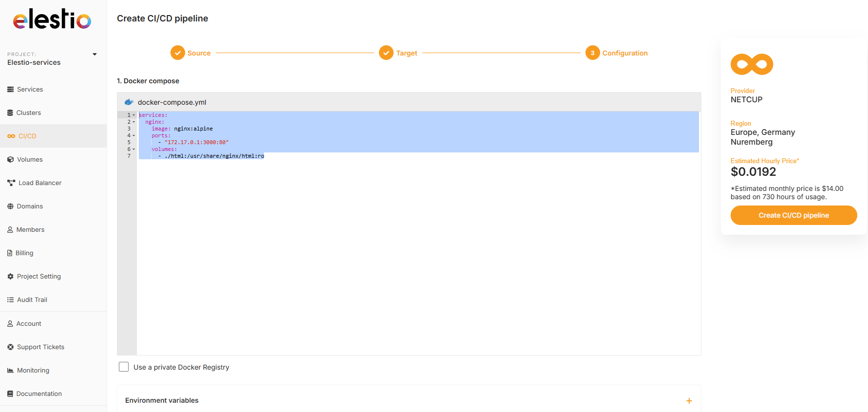Select the CI/CD menu item
This screenshot has height=412, width=868.
click(27, 136)
